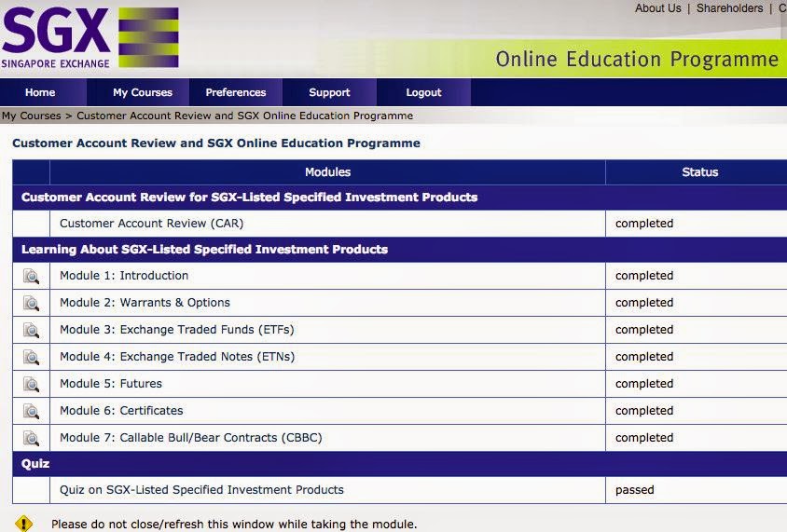
Task: Select Logout in the navigation bar
Action: pyautogui.click(x=423, y=92)
